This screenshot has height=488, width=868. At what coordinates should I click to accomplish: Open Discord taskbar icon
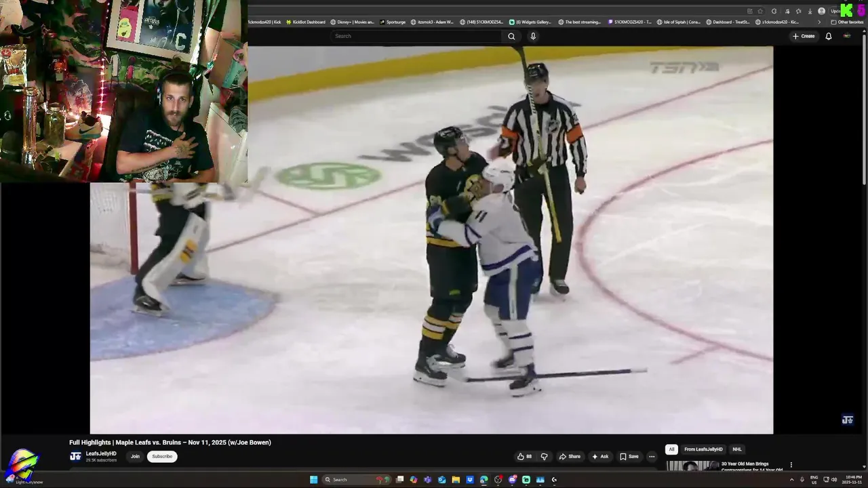512,480
